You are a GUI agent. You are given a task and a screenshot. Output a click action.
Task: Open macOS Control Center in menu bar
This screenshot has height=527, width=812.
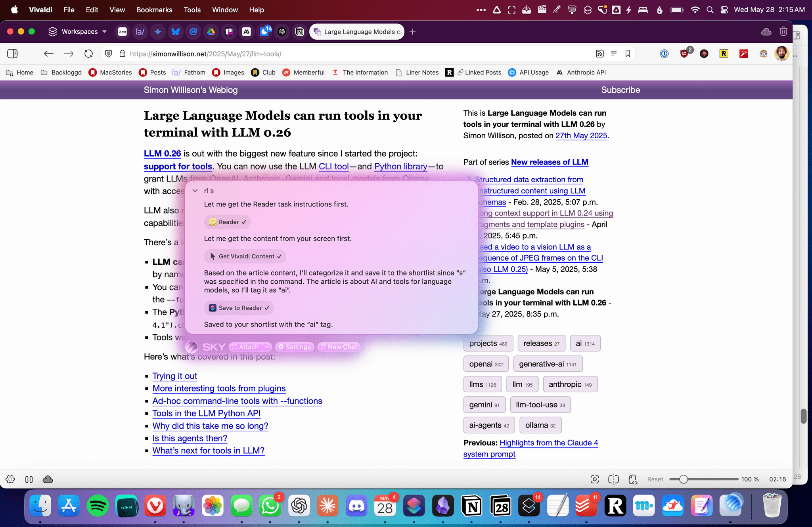pyautogui.click(x=724, y=10)
